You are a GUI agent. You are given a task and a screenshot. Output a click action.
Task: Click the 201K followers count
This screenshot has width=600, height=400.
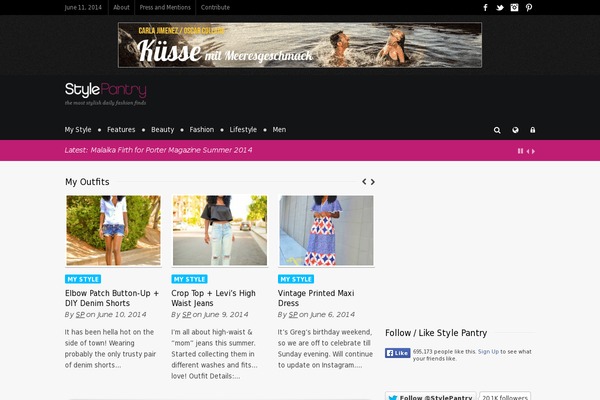point(505,397)
